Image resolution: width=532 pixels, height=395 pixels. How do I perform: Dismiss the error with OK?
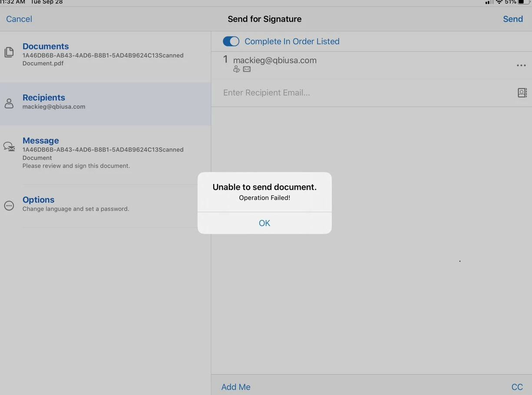coord(264,223)
